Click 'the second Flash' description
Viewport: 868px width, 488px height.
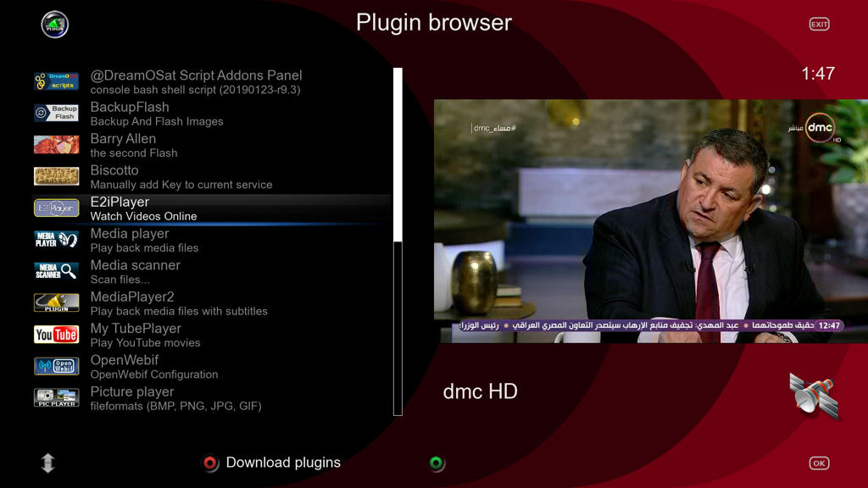[x=134, y=152]
